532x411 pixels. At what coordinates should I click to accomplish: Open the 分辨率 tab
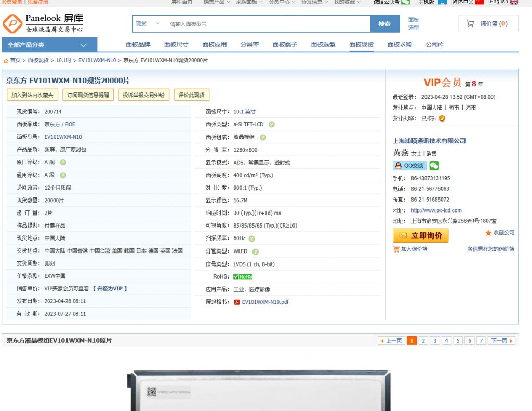pos(250,45)
